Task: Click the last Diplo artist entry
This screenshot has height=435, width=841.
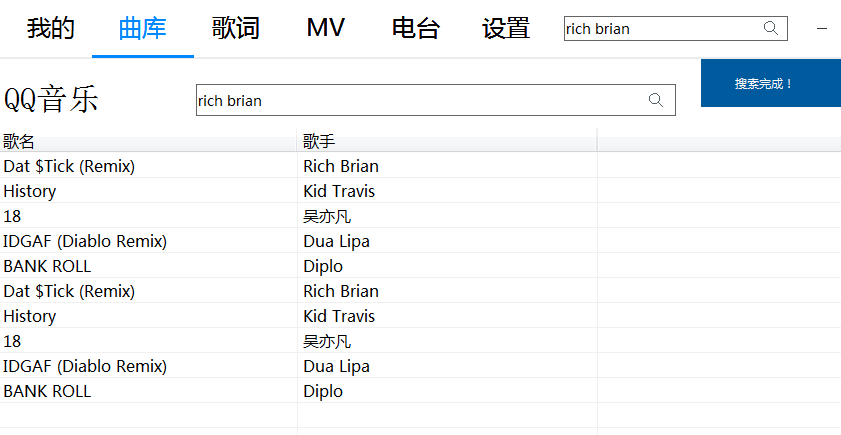Action: click(x=323, y=391)
